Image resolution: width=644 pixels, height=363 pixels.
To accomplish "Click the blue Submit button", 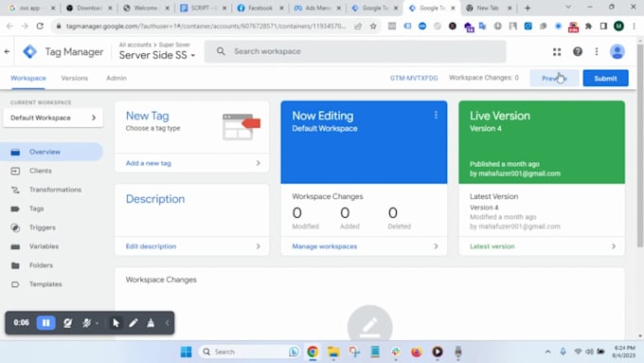I will 605,78.
